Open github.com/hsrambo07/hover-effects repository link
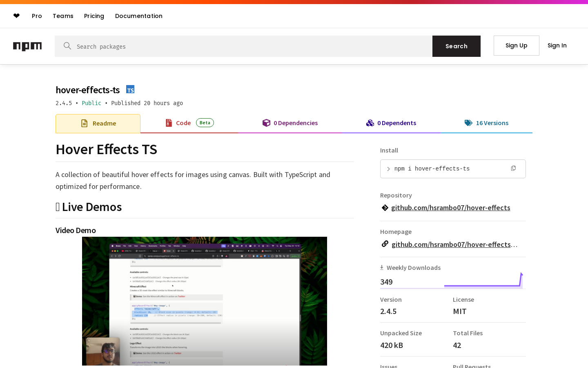Viewport: 588px width, 368px height. [451, 208]
